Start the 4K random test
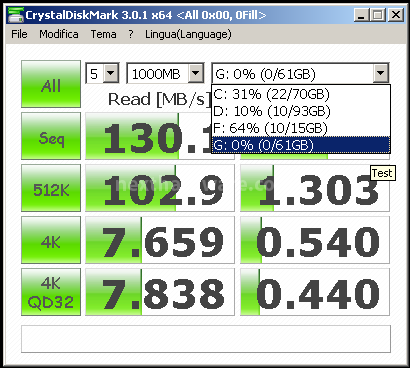The image size is (410, 368). [x=51, y=240]
